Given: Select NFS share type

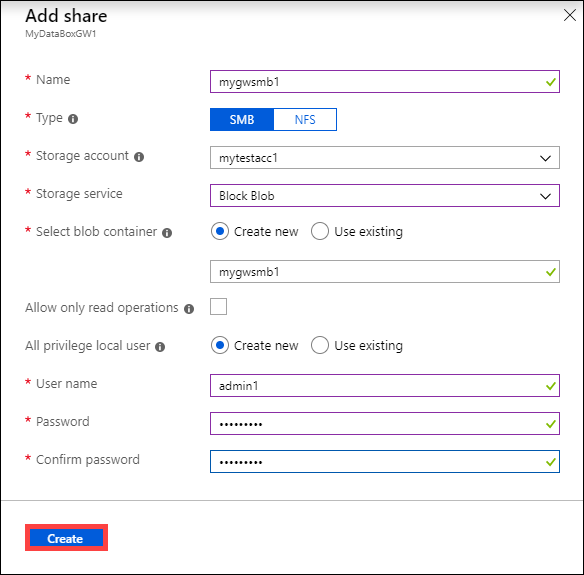Looking at the screenshot, I should pos(305,120).
